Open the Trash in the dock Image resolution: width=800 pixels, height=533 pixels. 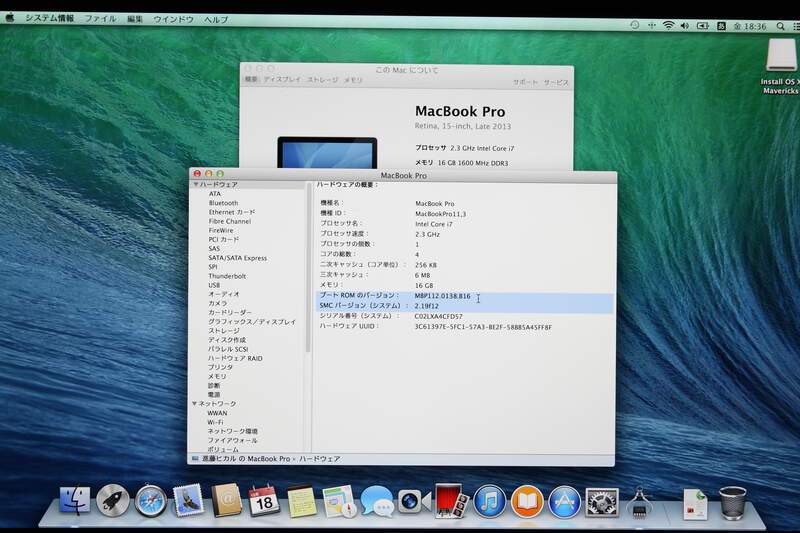point(733,500)
